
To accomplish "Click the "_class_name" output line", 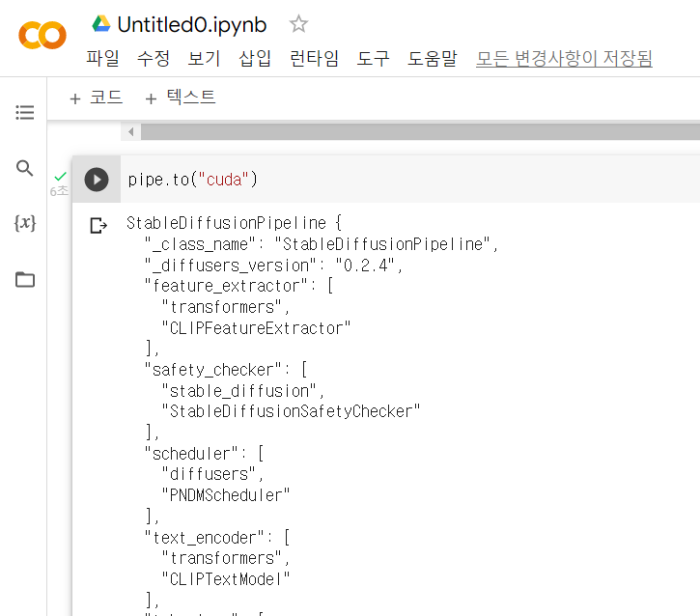I will coord(321,244).
